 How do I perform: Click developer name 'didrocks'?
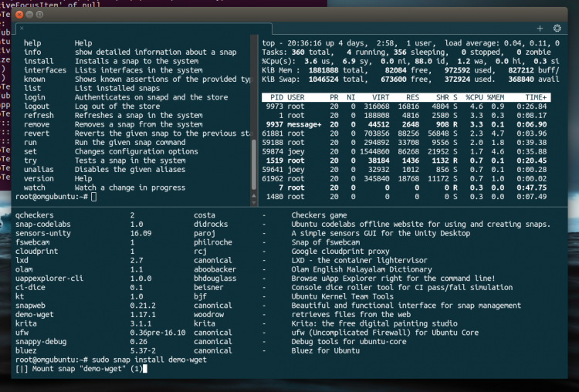(x=211, y=225)
